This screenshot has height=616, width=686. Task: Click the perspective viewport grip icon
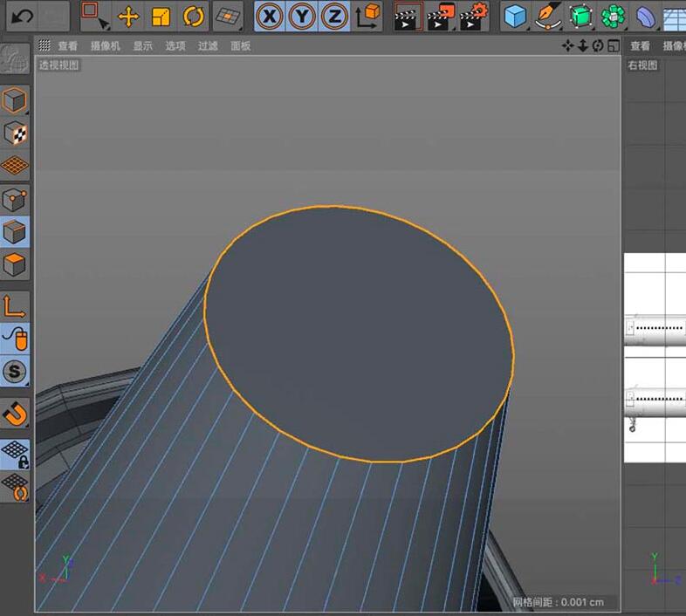pyautogui.click(x=45, y=45)
